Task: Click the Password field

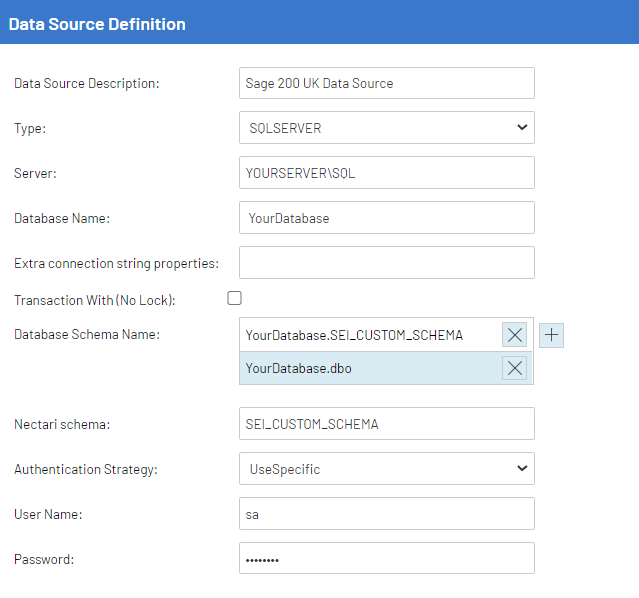Action: coord(387,558)
